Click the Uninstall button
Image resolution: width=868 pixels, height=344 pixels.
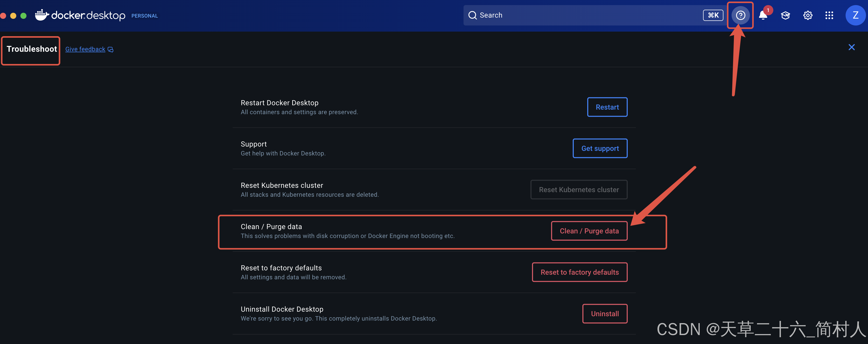(x=605, y=314)
